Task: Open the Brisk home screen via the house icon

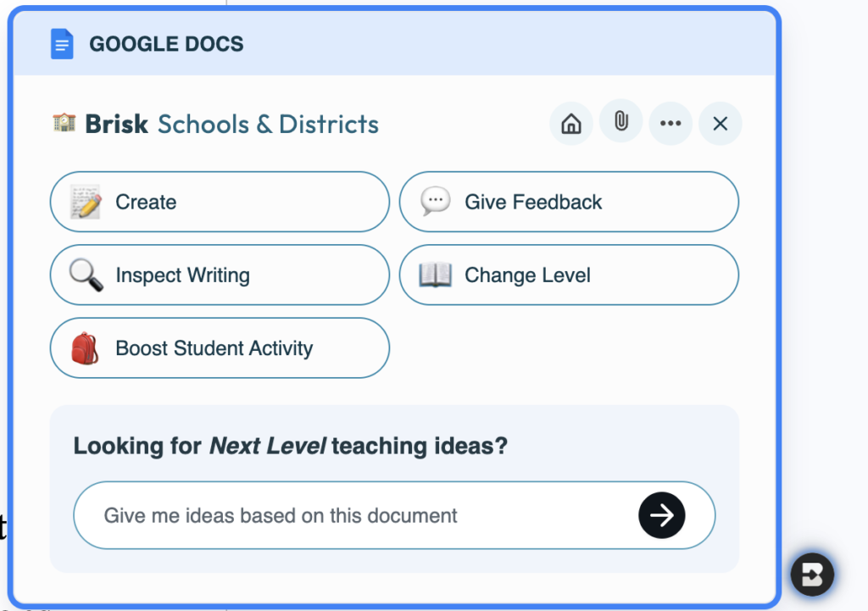Action: (x=570, y=123)
